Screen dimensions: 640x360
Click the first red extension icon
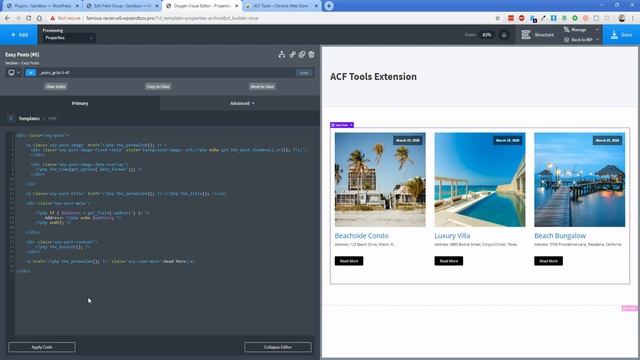pos(511,18)
